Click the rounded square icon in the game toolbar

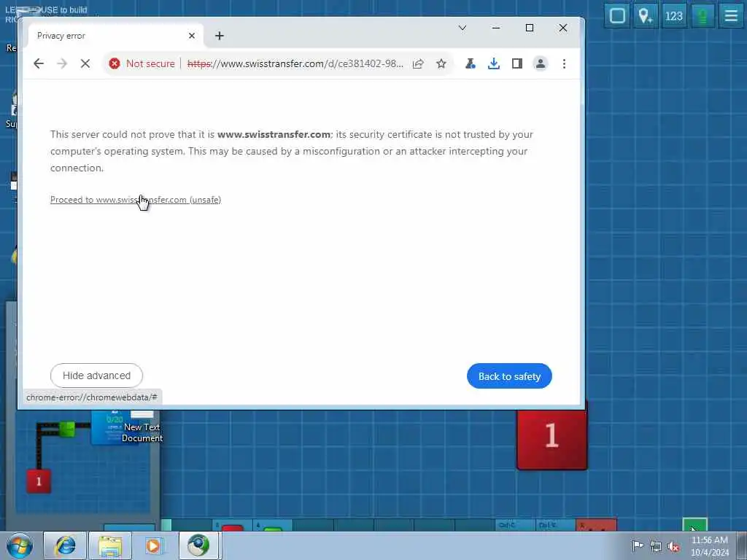[x=617, y=16]
